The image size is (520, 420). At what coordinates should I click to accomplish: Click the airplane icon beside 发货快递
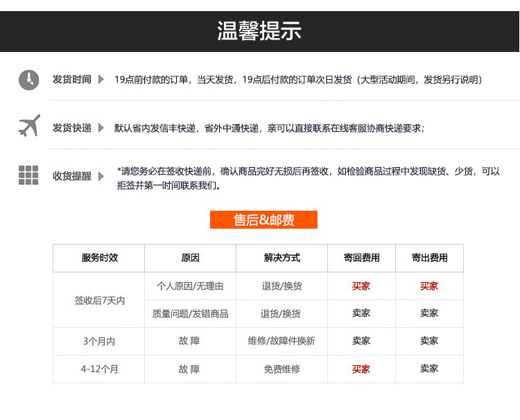28,126
